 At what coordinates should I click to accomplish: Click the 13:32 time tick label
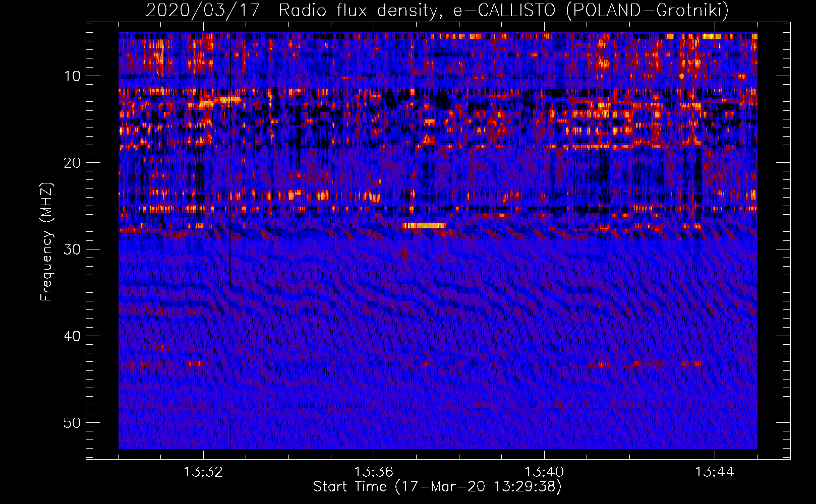tap(203, 472)
